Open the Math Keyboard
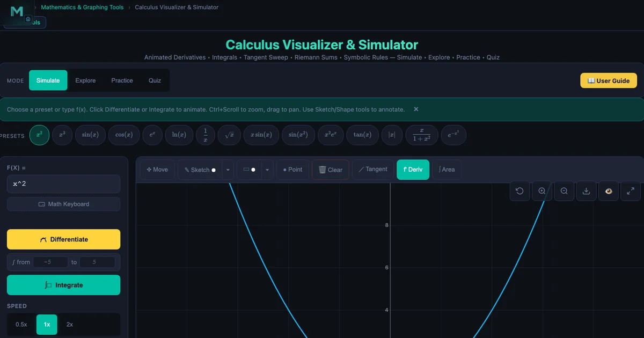The height and width of the screenshot is (338, 644). (63, 204)
